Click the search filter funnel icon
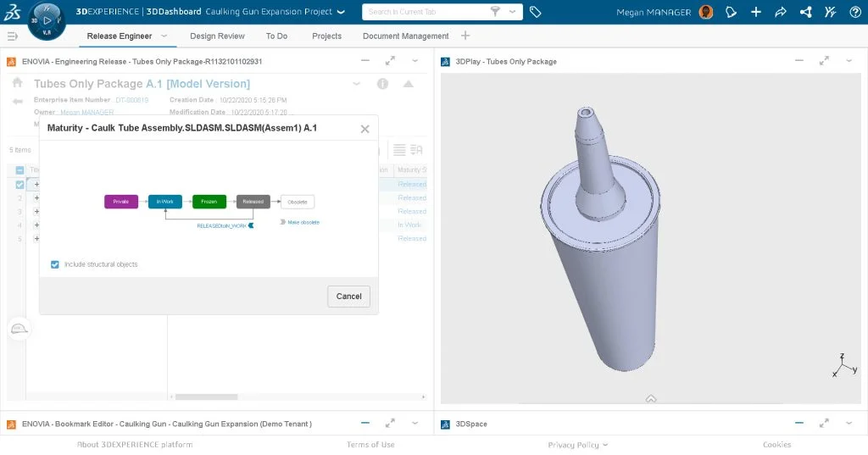This screenshot has width=868, height=455. [495, 12]
